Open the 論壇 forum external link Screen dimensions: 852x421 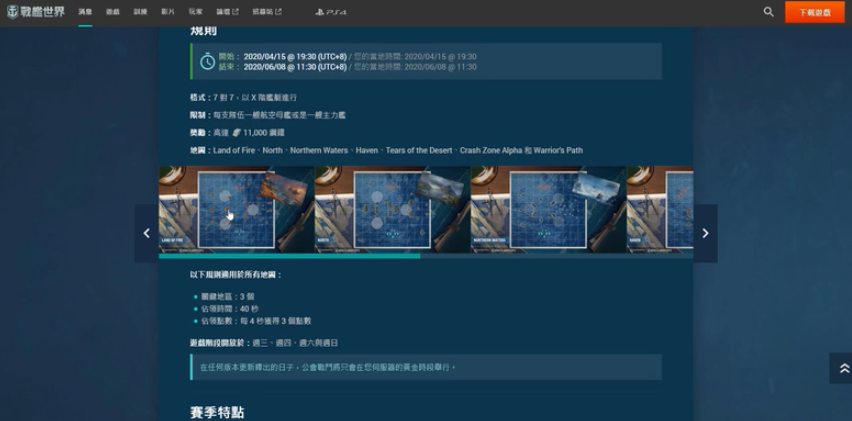(227, 12)
